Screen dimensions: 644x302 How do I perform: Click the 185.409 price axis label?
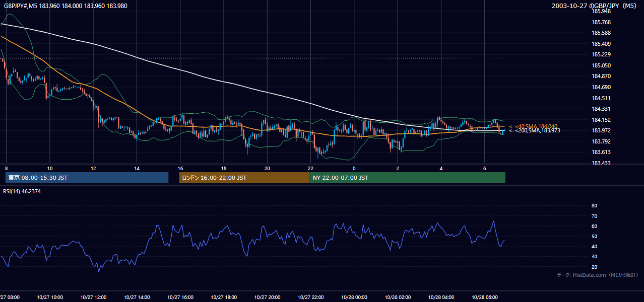601,44
